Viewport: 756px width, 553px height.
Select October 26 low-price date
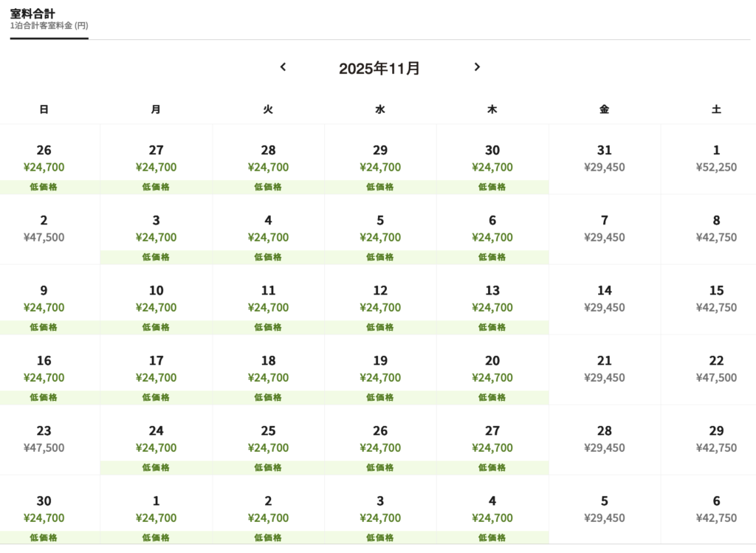tap(44, 159)
